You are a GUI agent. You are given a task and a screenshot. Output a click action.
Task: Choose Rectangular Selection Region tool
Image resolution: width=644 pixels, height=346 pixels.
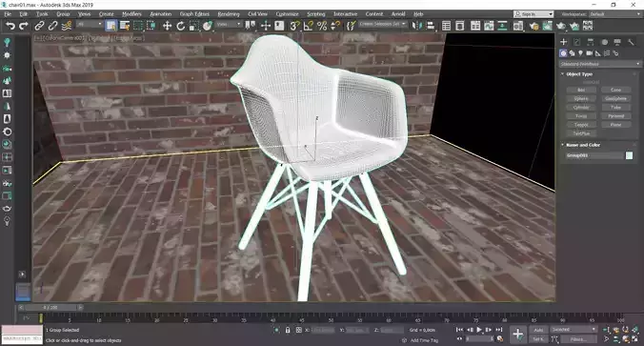pos(138,26)
